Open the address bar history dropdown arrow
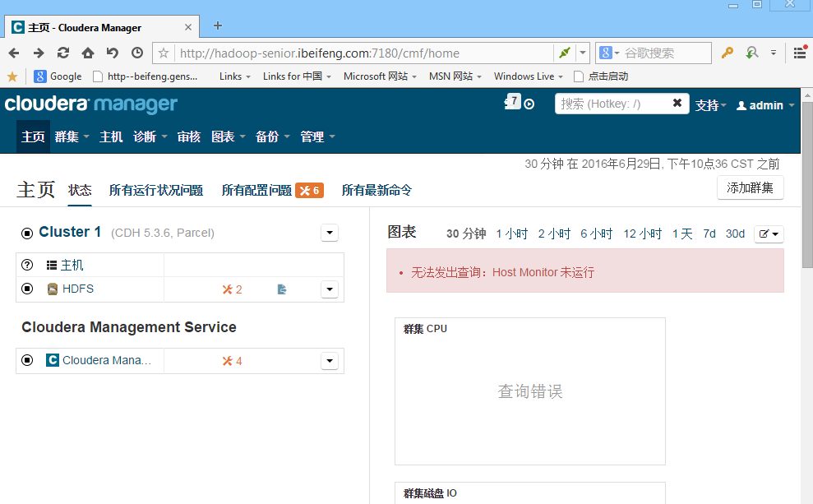 pos(583,53)
